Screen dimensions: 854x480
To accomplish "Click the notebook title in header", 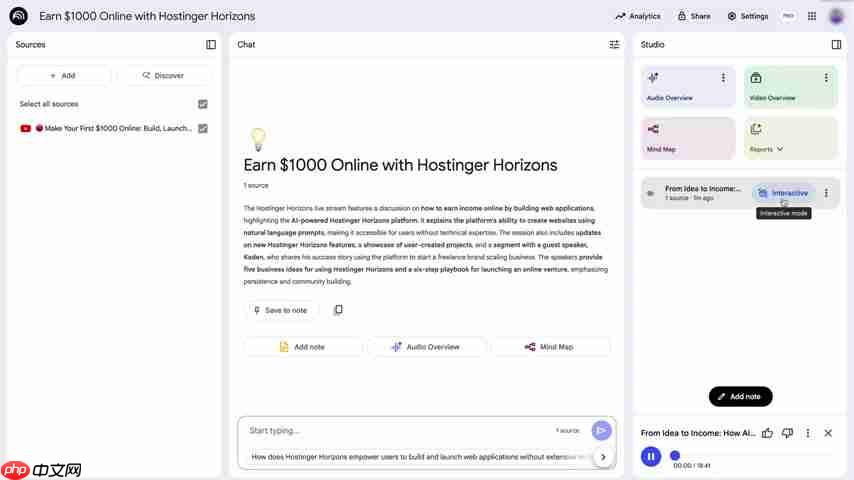I will 147,16.
